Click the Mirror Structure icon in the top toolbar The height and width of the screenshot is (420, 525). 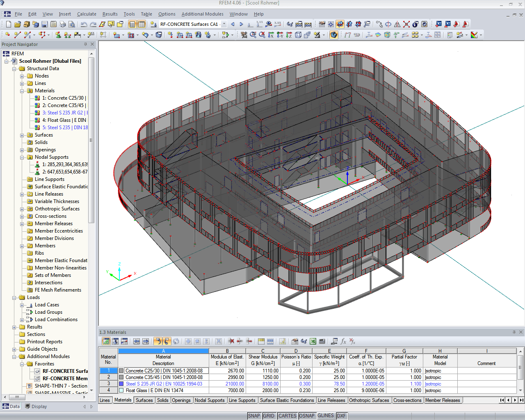click(x=397, y=24)
